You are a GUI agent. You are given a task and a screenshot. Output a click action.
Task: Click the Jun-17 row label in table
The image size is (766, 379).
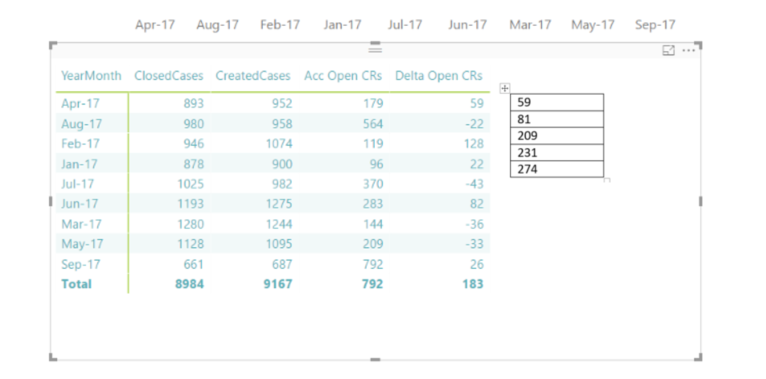coord(80,204)
